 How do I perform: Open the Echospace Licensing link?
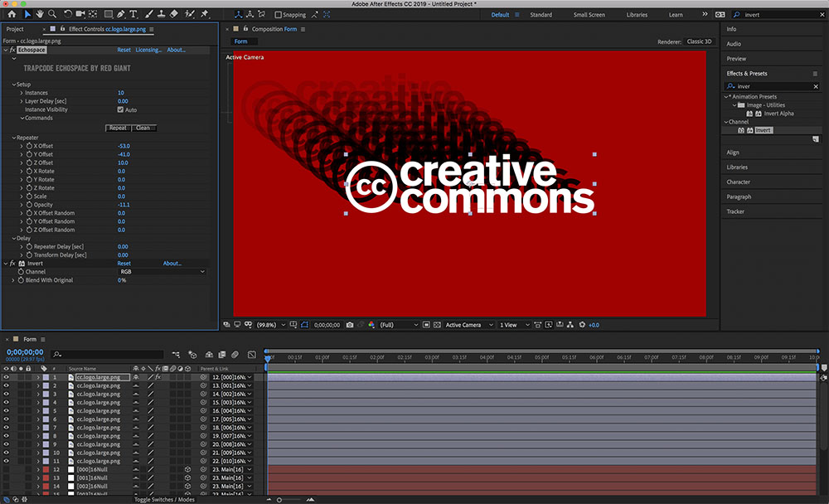point(148,50)
